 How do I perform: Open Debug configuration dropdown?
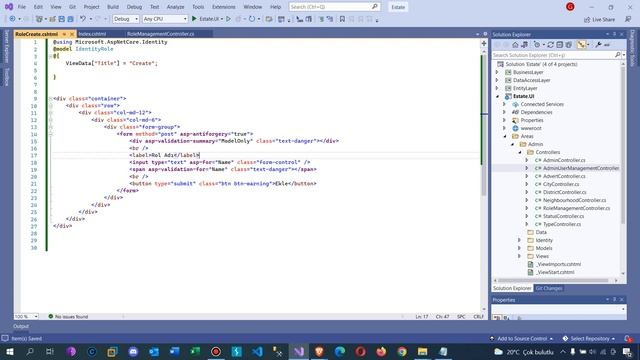[126, 19]
